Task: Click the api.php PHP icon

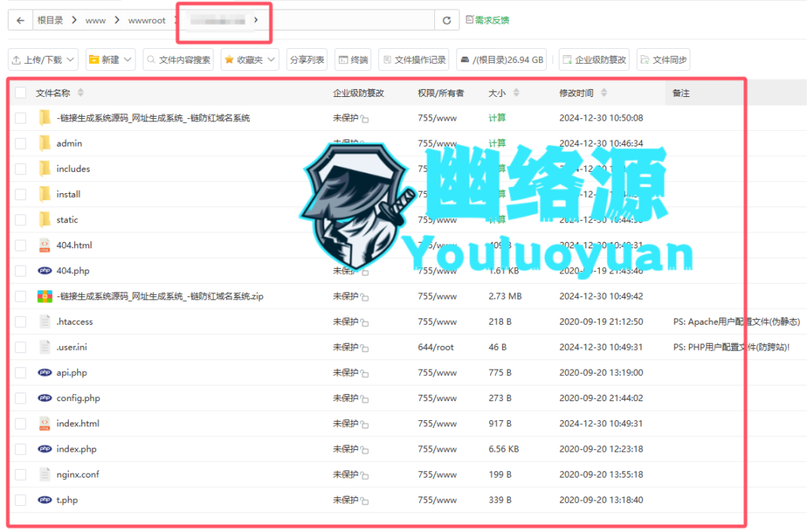Action: pyautogui.click(x=45, y=373)
